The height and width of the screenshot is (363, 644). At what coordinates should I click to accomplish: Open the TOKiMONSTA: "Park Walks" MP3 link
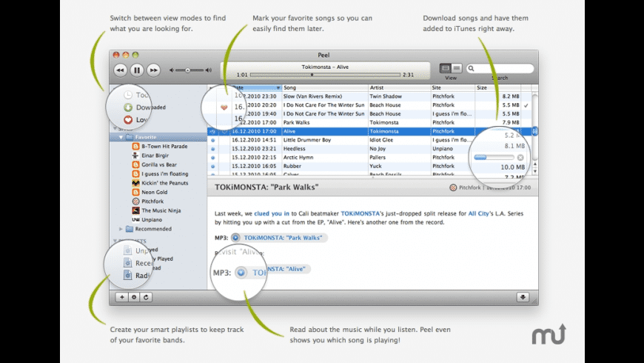pyautogui.click(x=283, y=238)
